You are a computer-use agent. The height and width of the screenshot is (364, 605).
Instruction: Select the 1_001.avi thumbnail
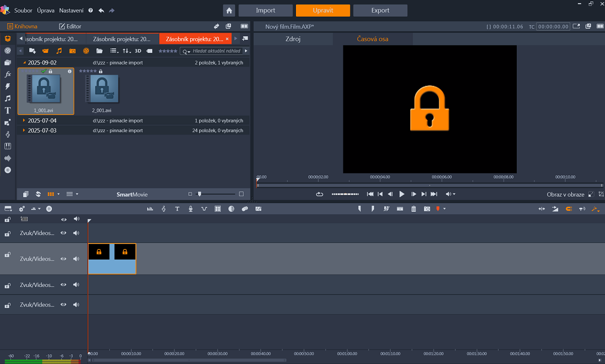pyautogui.click(x=46, y=91)
